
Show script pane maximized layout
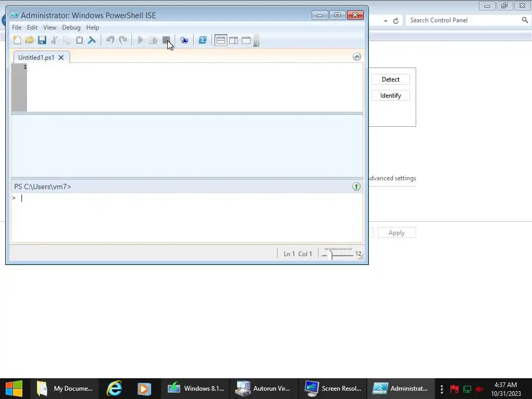coord(246,40)
